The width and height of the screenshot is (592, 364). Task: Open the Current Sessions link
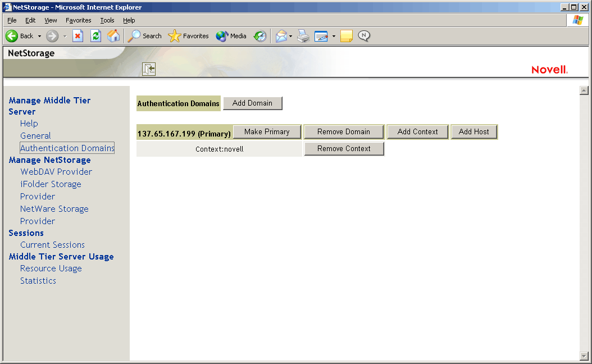[x=52, y=244]
